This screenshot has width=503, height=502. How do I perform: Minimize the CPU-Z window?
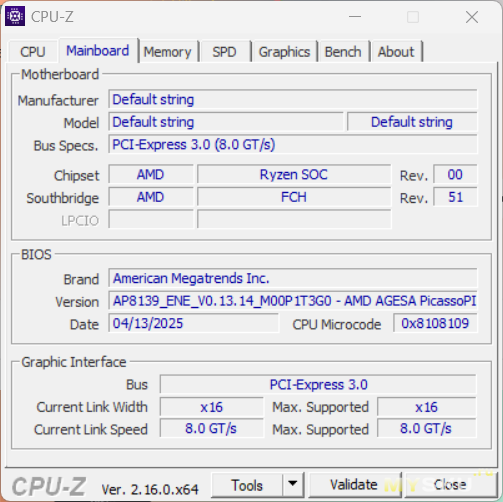tap(355, 16)
